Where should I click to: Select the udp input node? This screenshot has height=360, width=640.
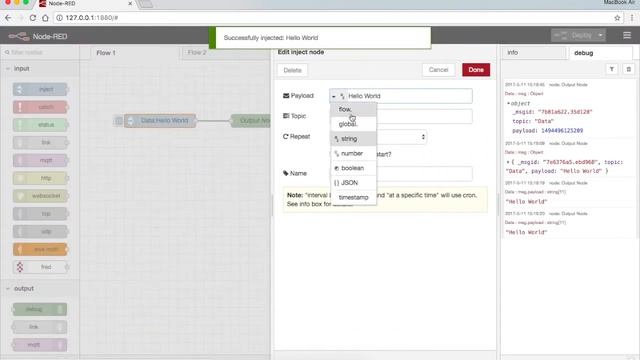click(40, 231)
